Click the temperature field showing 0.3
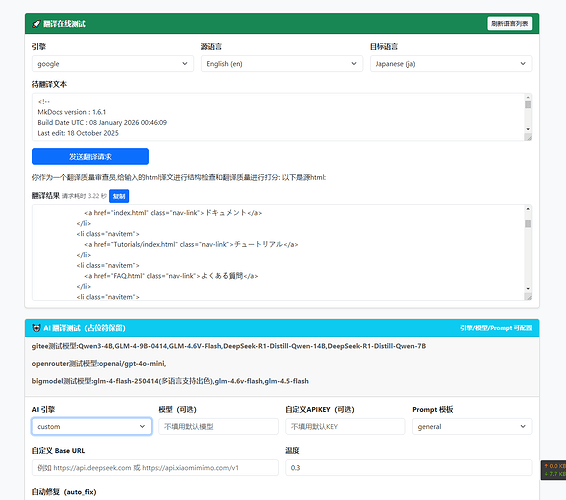This screenshot has height=500, width=566. coord(409,468)
